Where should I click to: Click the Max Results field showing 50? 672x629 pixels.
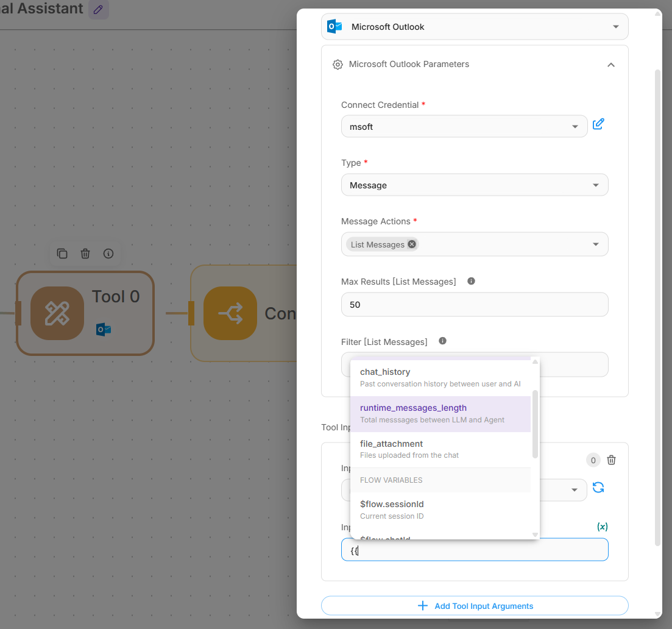point(475,304)
